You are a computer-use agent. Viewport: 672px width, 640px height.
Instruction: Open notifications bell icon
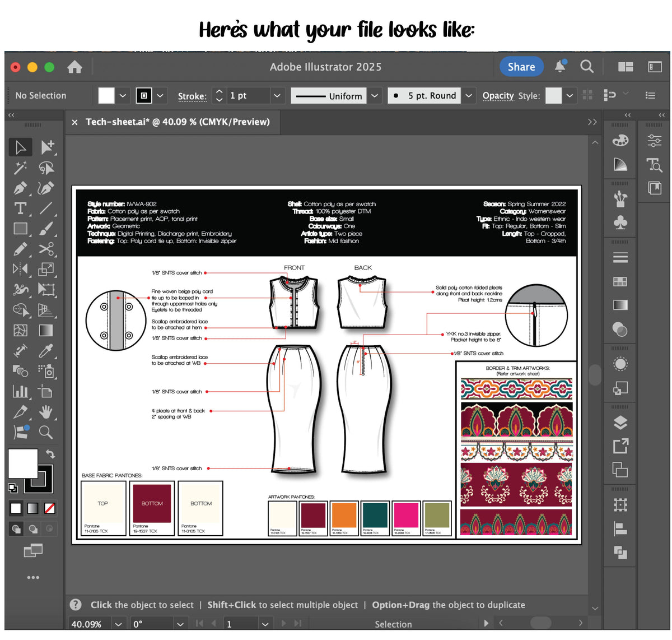tap(560, 67)
